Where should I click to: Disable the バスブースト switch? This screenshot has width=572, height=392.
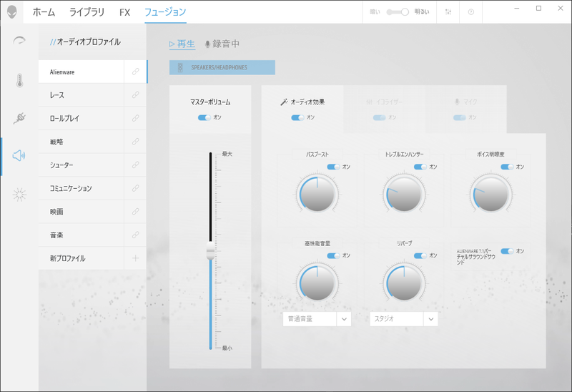point(333,167)
